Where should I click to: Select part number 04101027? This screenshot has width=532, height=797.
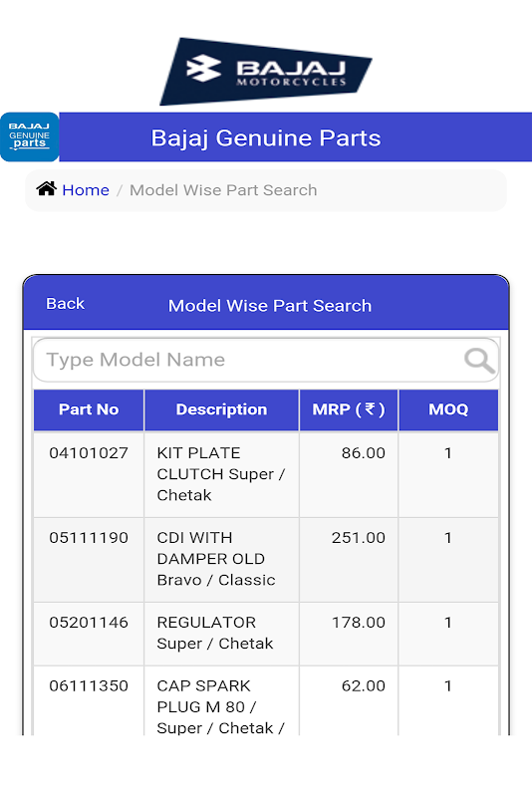[x=89, y=453]
